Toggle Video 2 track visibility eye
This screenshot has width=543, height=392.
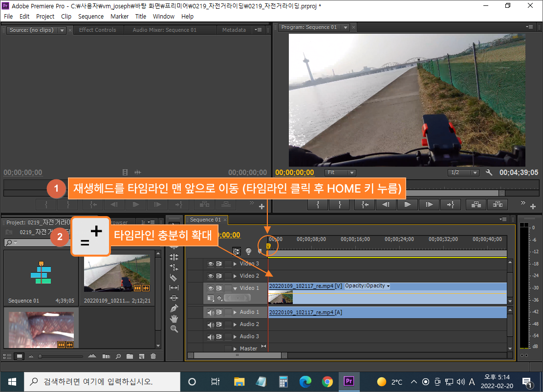[211, 276]
